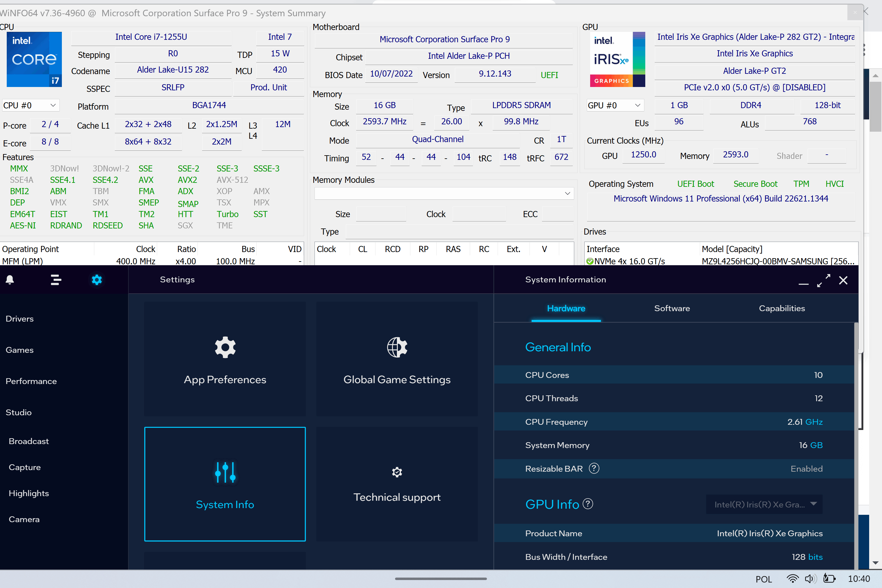
Task: Switch to the Software tab
Action: click(x=672, y=308)
